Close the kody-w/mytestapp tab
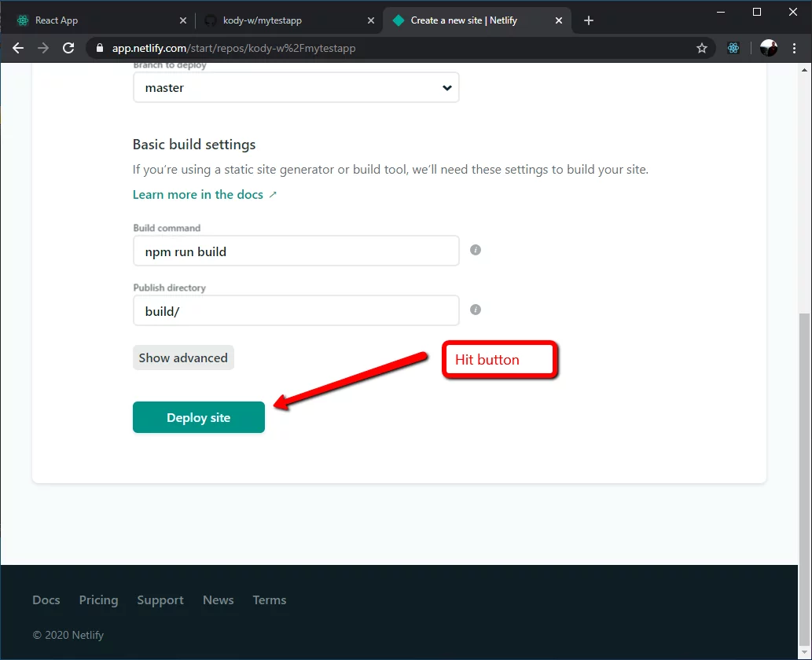Viewport: 812px width, 660px height. [x=371, y=20]
